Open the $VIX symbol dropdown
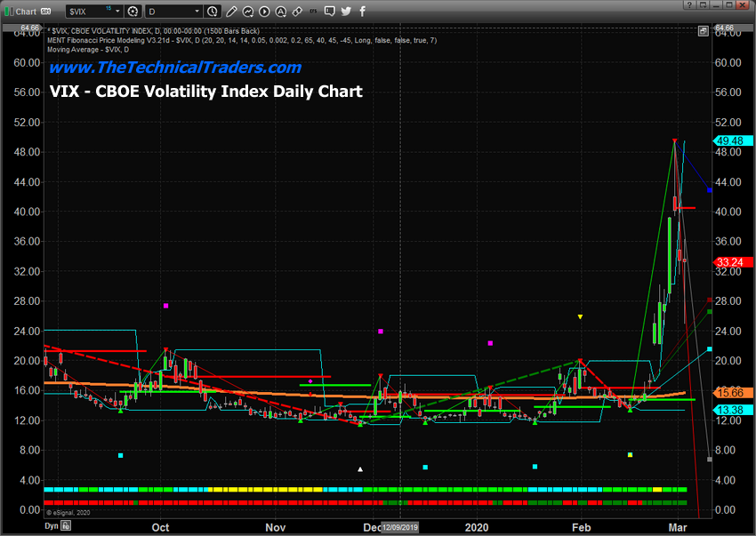This screenshot has height=536, width=756. coord(118,11)
